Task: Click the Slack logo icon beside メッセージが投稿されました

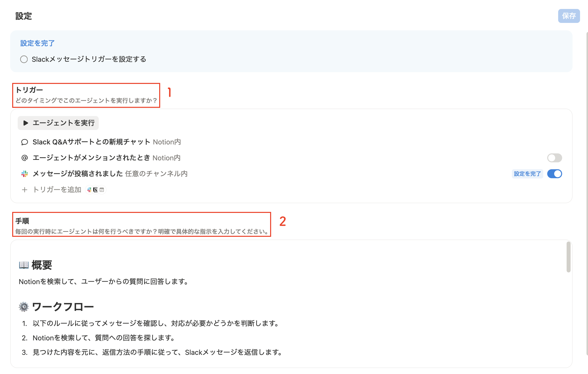Action: click(24, 174)
